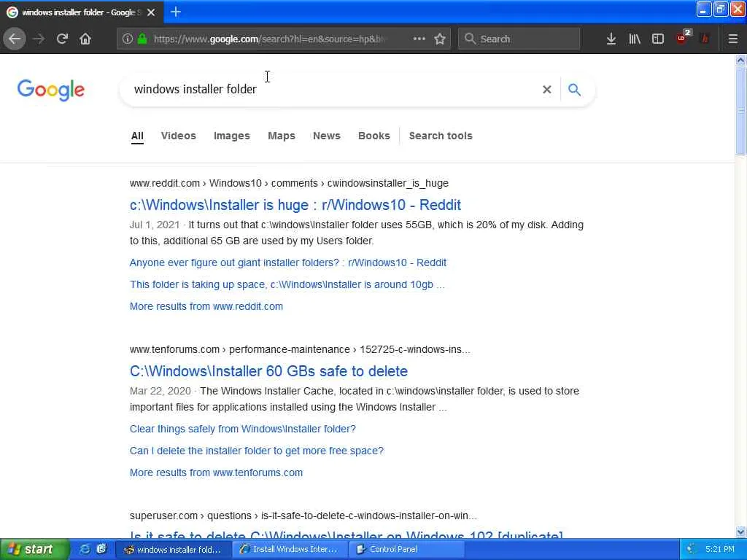Screen dimensions: 747x560
Task: Click the blue magnifier search button
Action: tap(575, 90)
